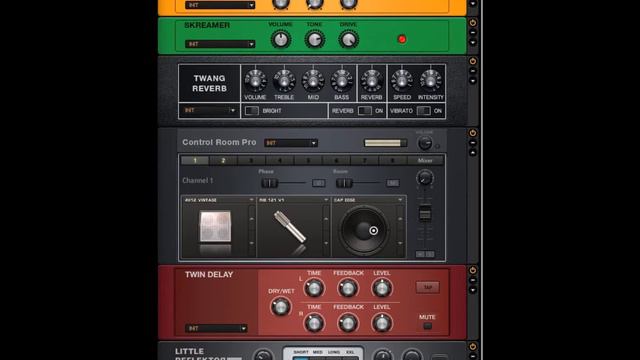Open the Control Room Pro preset dropdown
This screenshot has height=360, width=640.
tap(291, 143)
